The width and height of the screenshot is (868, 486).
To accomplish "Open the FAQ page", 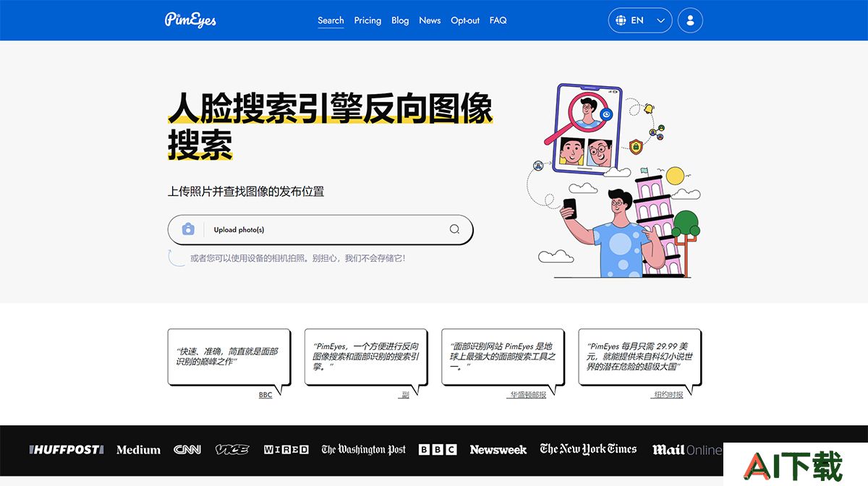I will coord(498,20).
